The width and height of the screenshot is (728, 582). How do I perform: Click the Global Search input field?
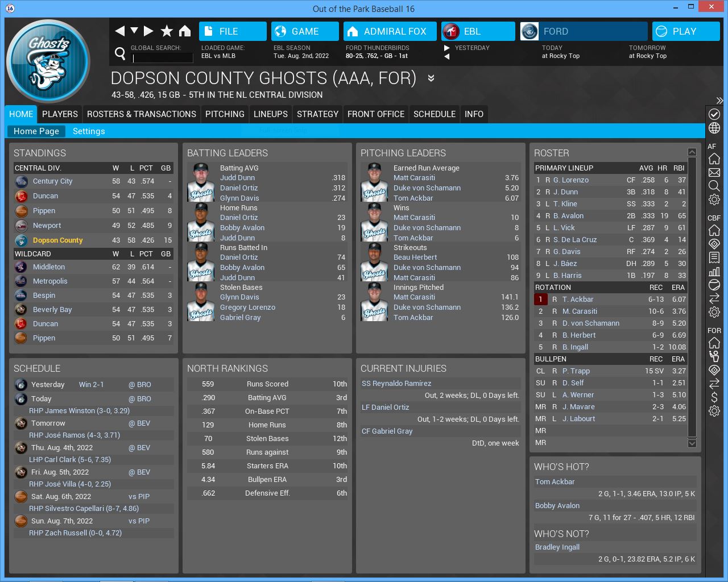pos(163,58)
